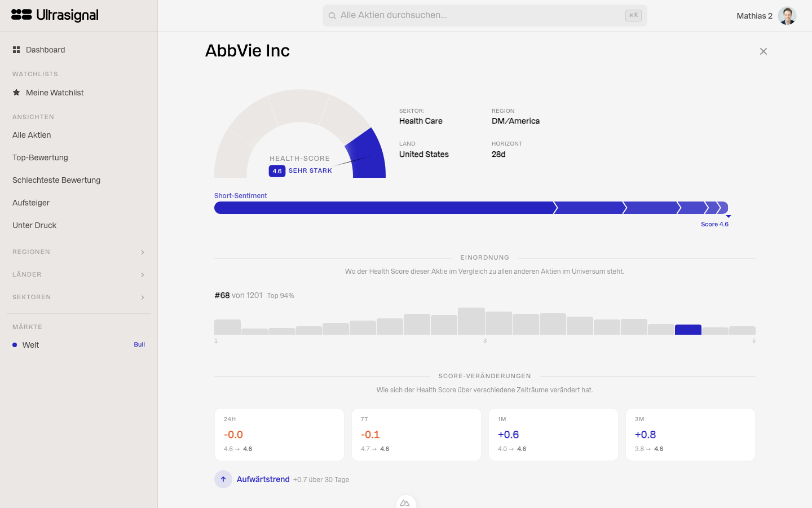Click the United States country value
Image resolution: width=812 pixels, height=508 pixels.
click(424, 154)
